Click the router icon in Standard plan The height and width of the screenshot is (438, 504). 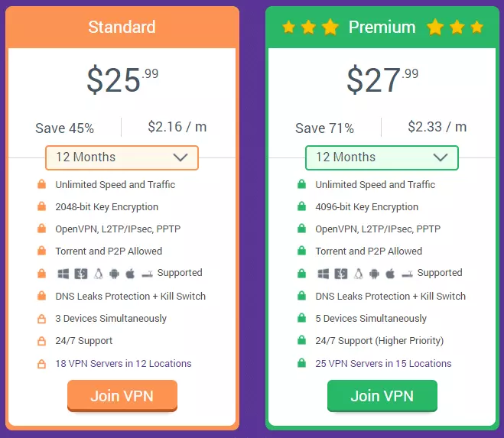tap(148, 274)
